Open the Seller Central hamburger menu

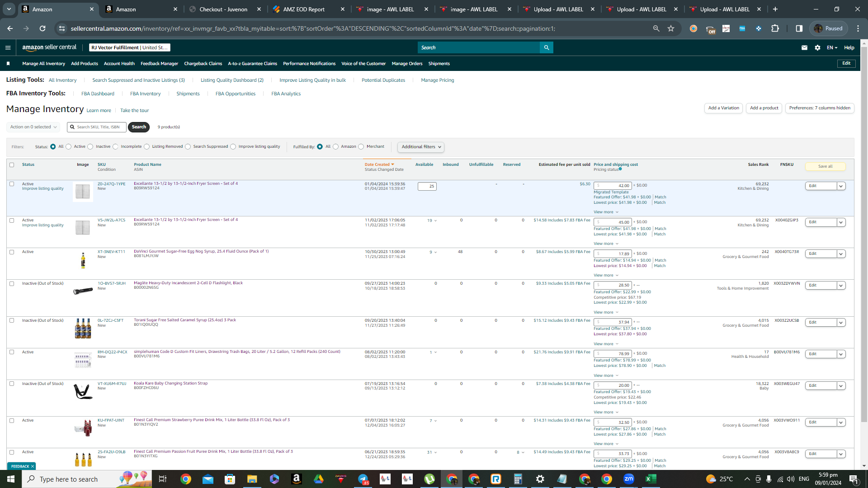pyautogui.click(x=8, y=47)
